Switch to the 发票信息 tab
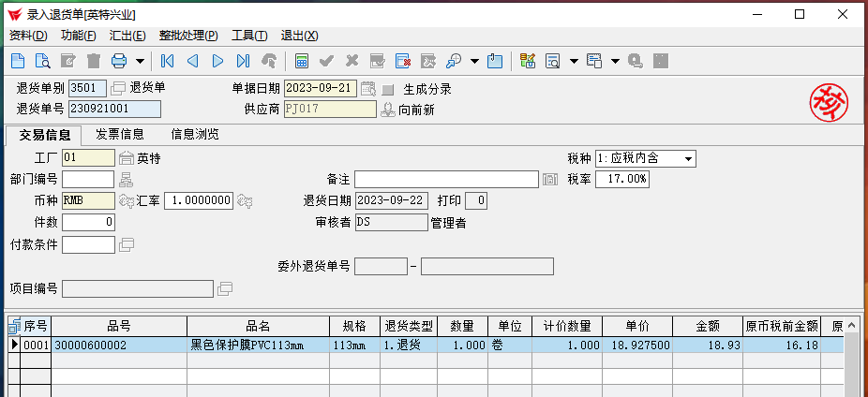The height and width of the screenshot is (397, 868). tap(120, 134)
